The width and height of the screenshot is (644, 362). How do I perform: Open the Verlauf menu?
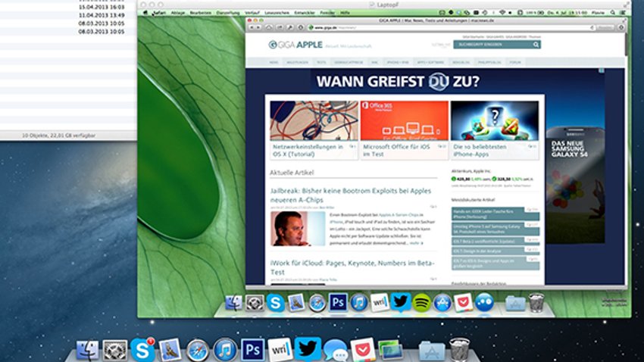[x=252, y=13]
